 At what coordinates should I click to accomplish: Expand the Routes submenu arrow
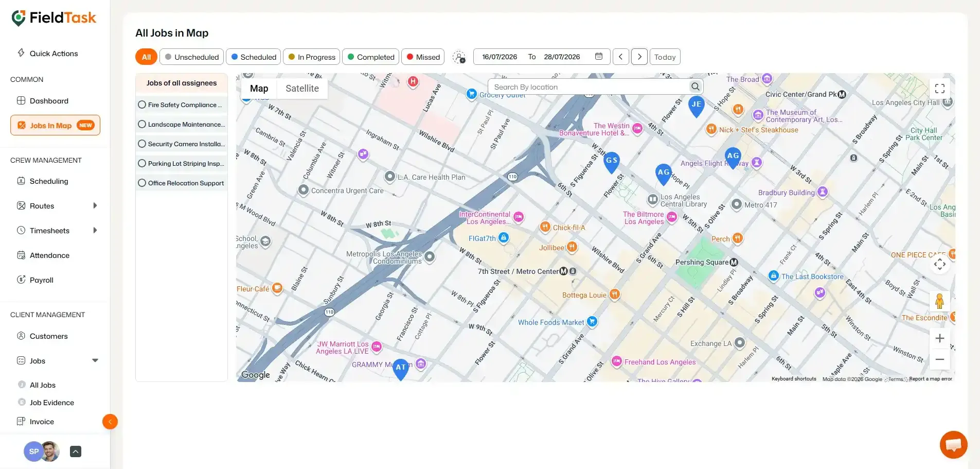(95, 205)
